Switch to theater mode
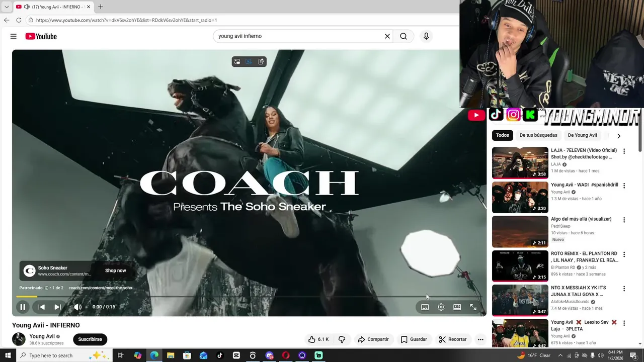Viewport: 644px width, 362px height. click(457, 307)
